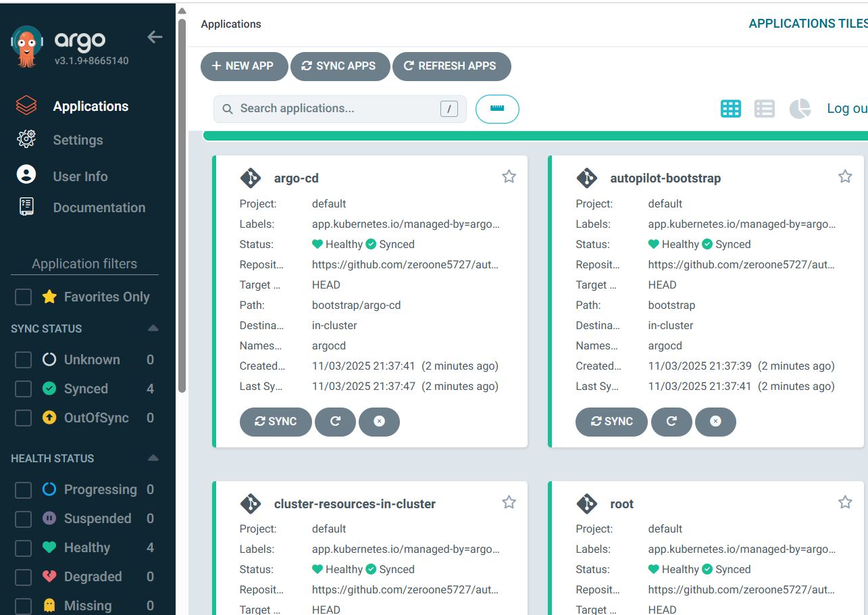Click the root app git icon

[587, 503]
